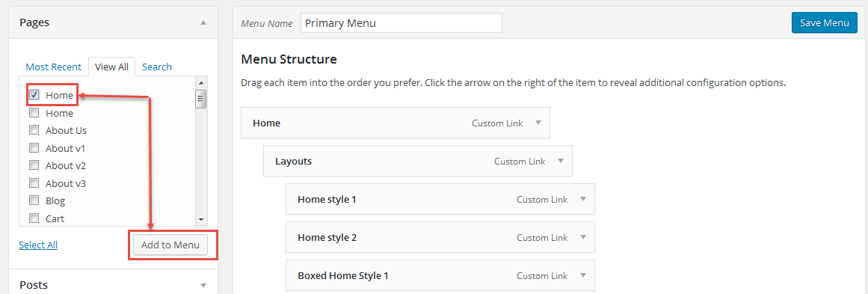Open the Search tab in Pages
Image resolution: width=868 pixels, height=294 pixels.
pyautogui.click(x=157, y=67)
